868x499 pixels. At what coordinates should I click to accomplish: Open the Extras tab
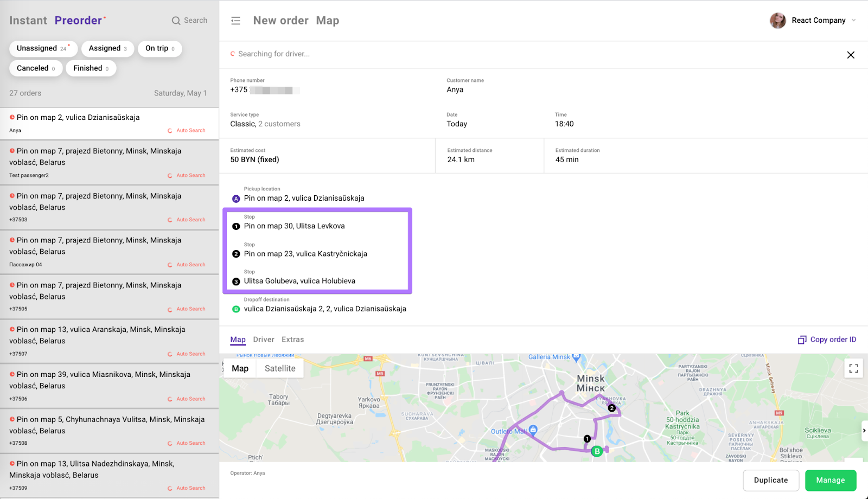pos(293,340)
